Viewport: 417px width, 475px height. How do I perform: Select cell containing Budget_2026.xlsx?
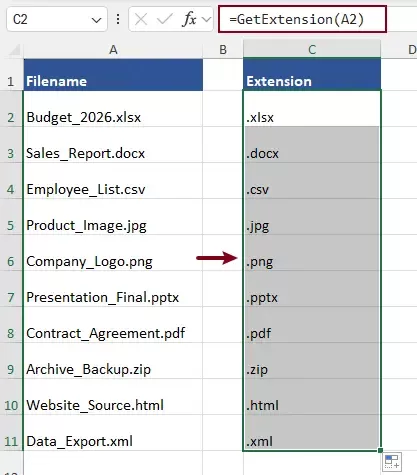click(113, 109)
